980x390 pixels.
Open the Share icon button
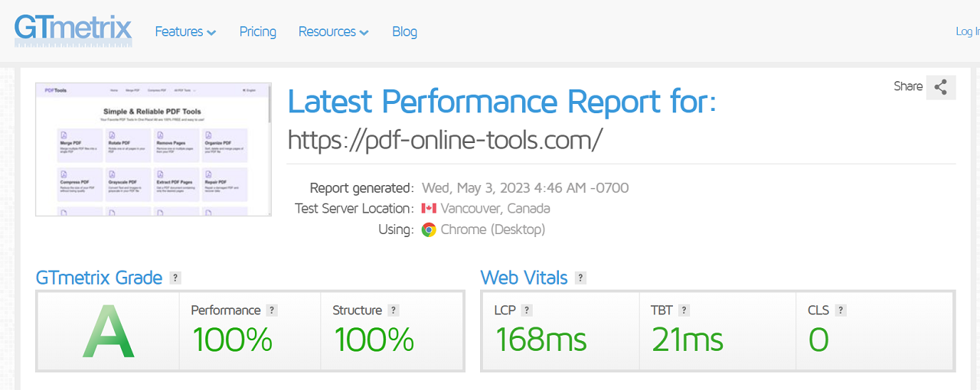(941, 87)
